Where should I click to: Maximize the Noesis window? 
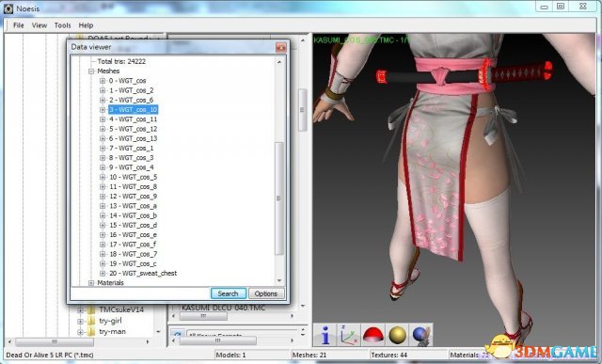[561, 7]
